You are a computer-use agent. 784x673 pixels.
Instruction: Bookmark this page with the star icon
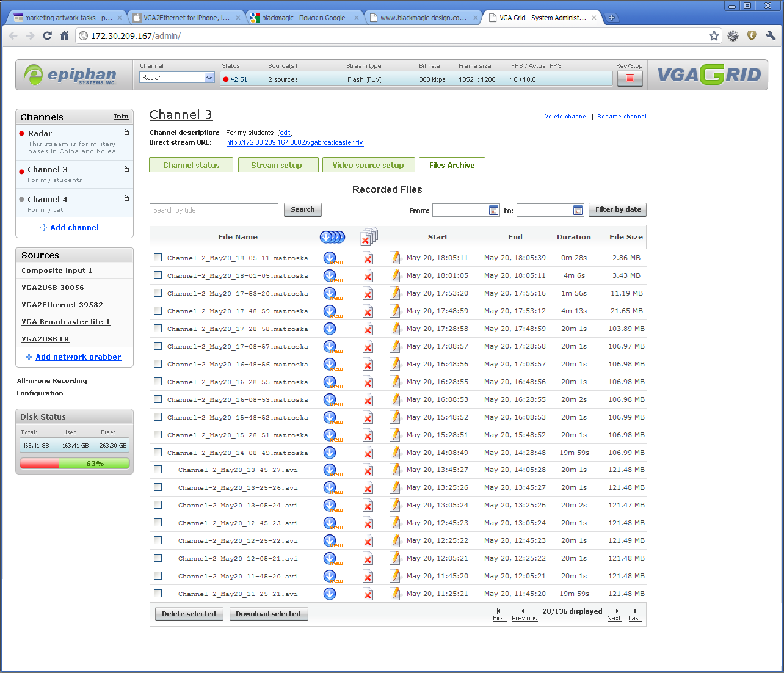tap(714, 36)
